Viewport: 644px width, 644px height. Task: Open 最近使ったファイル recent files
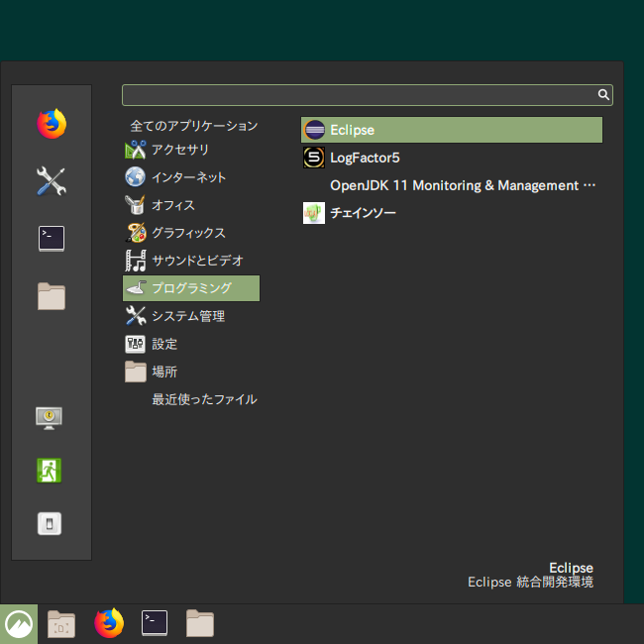pos(204,399)
